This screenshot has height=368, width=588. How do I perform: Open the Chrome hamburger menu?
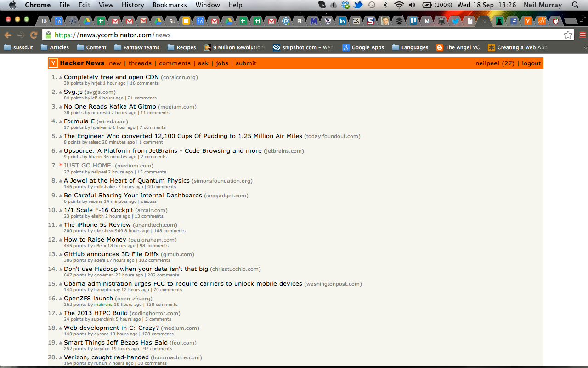582,35
